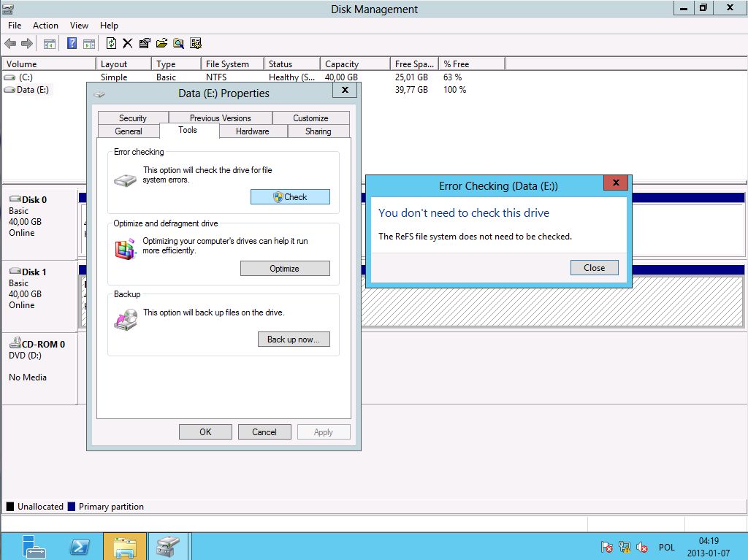Sort by the Volume column header
This screenshot has width=748, height=560.
click(49, 64)
